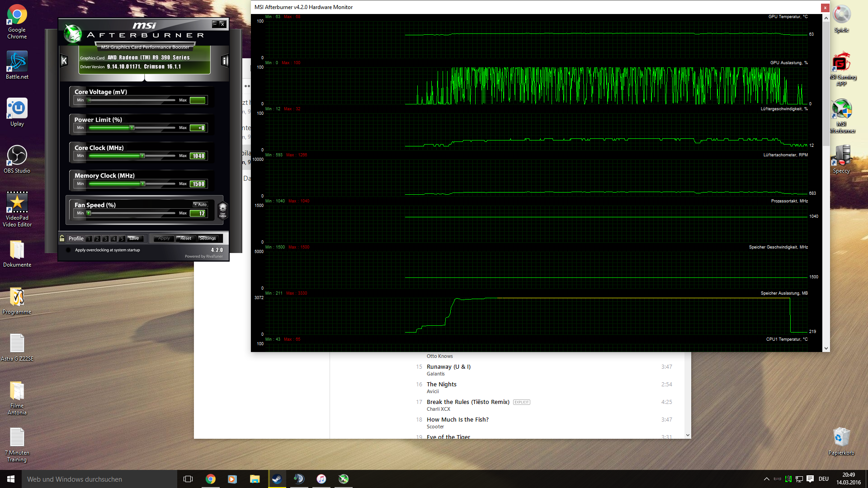The width and height of the screenshot is (868, 488).
Task: Toggle the Auto fan speed button
Action: pos(200,205)
